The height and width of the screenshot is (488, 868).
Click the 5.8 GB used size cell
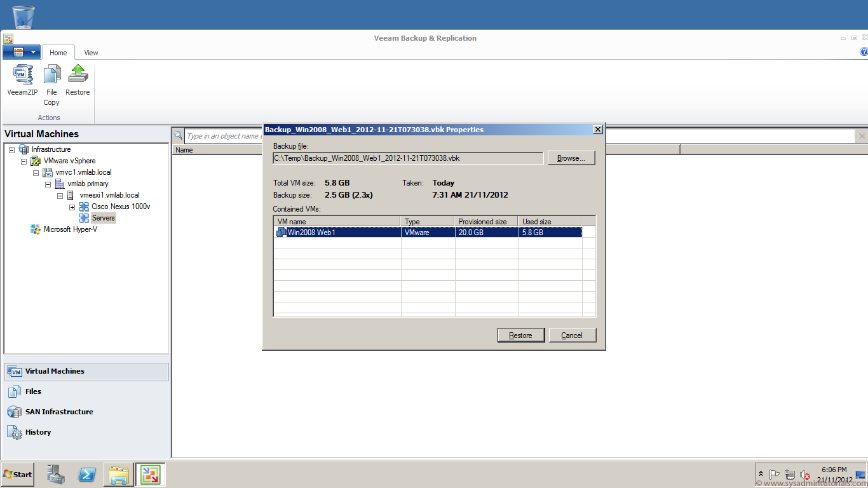[x=550, y=233]
